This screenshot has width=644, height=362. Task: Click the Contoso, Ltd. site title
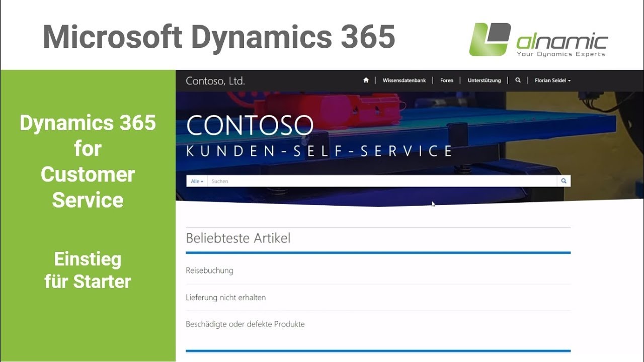(x=215, y=81)
